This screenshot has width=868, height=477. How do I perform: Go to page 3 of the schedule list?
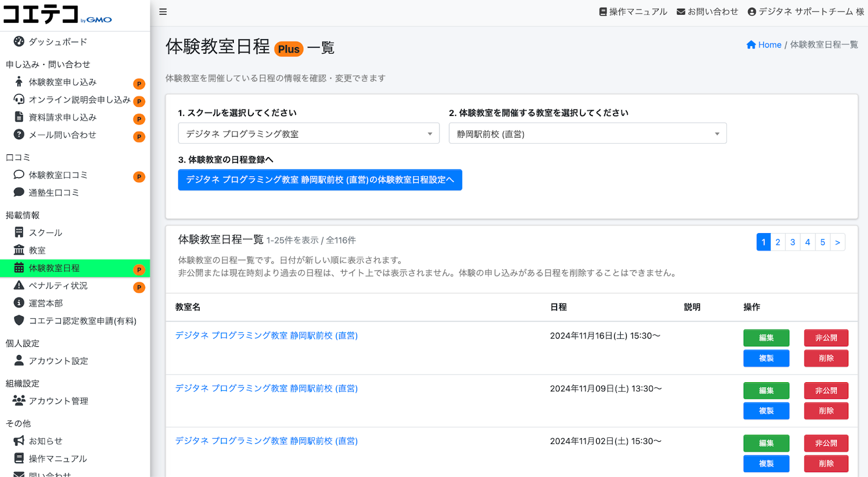click(x=793, y=242)
